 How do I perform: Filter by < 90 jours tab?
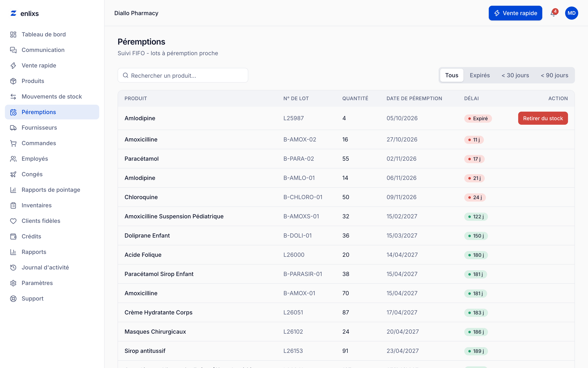click(555, 75)
